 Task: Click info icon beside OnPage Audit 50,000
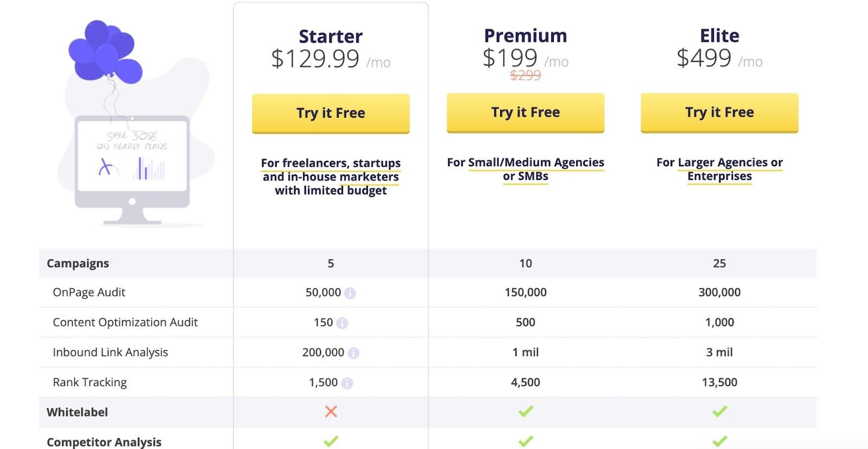point(350,293)
